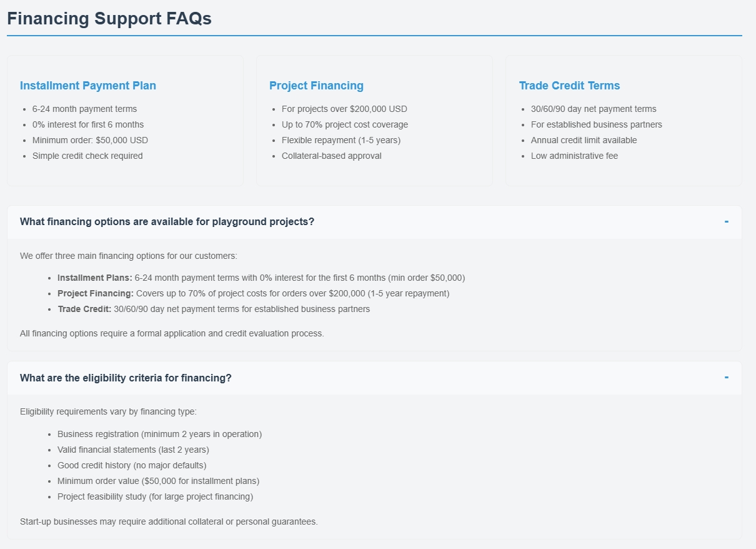Viewport: 756px width, 549px height.
Task: Click the "Good credit history" eligibility item
Action: pyautogui.click(x=132, y=465)
